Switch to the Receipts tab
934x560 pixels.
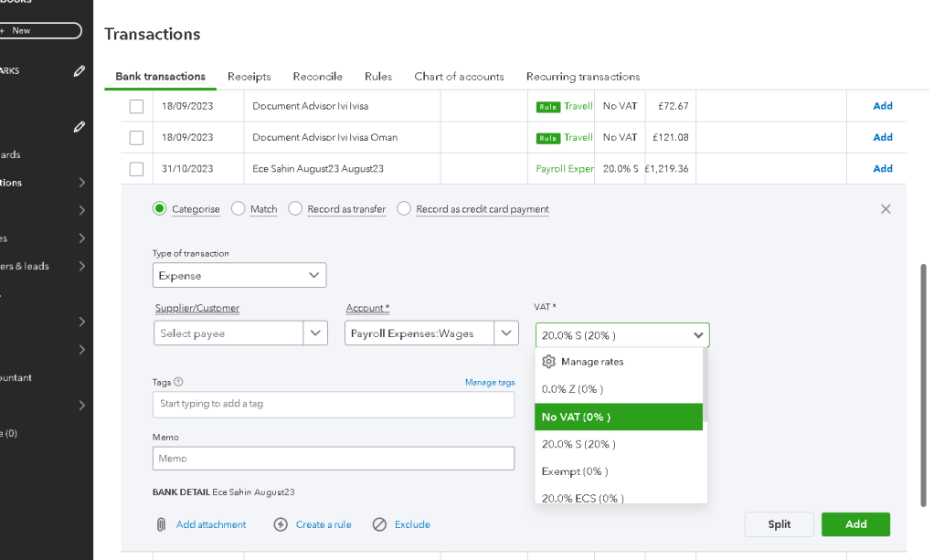(249, 76)
